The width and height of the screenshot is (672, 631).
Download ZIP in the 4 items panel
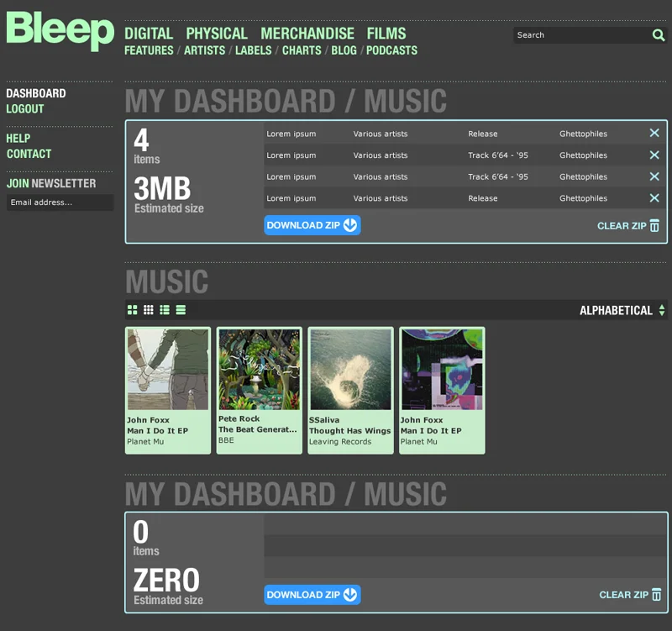pyautogui.click(x=312, y=225)
